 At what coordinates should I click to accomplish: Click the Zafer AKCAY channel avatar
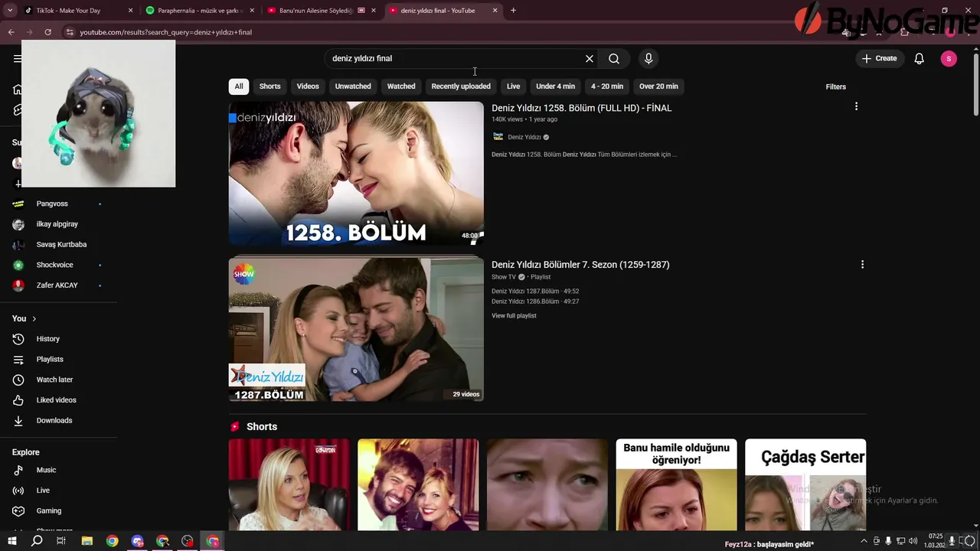point(19,285)
